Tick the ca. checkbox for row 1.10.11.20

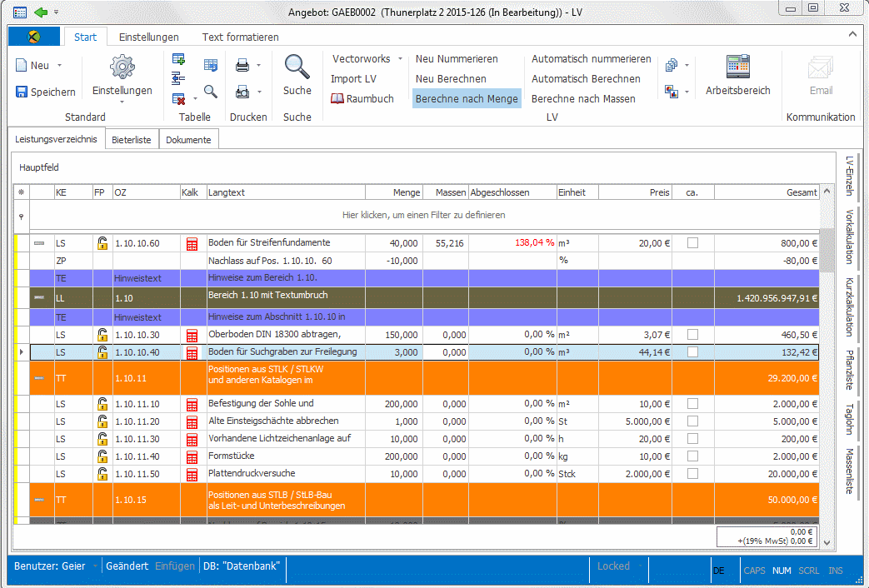click(x=692, y=421)
